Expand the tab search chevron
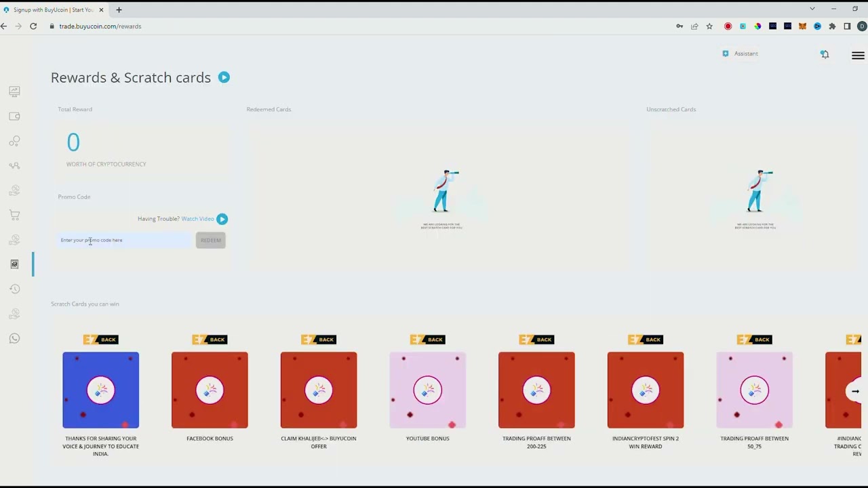The height and width of the screenshot is (488, 868). pos(812,9)
